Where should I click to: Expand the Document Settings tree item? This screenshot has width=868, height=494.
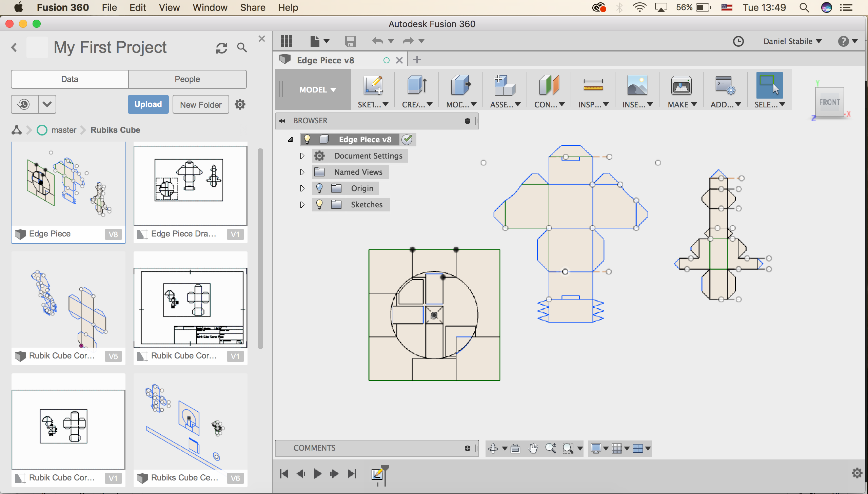pos(302,156)
